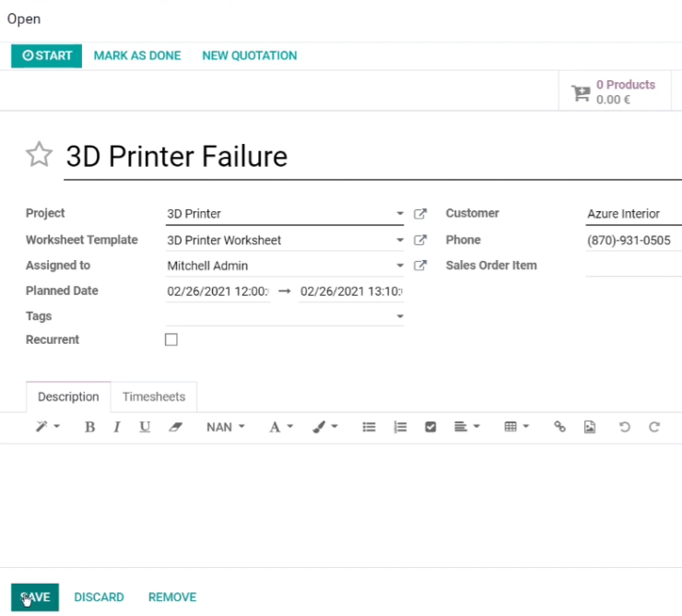The height and width of the screenshot is (616, 682).
Task: Open external link for Project field
Action: click(420, 214)
